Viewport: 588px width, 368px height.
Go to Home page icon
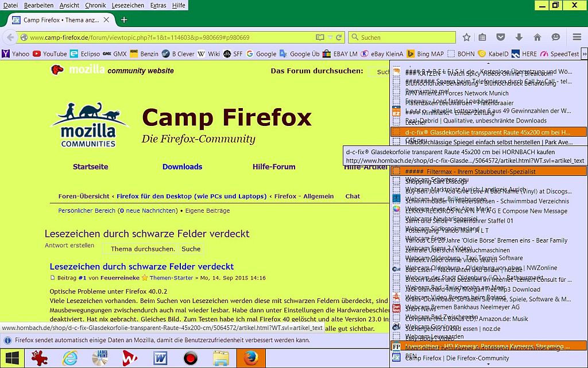click(537, 37)
